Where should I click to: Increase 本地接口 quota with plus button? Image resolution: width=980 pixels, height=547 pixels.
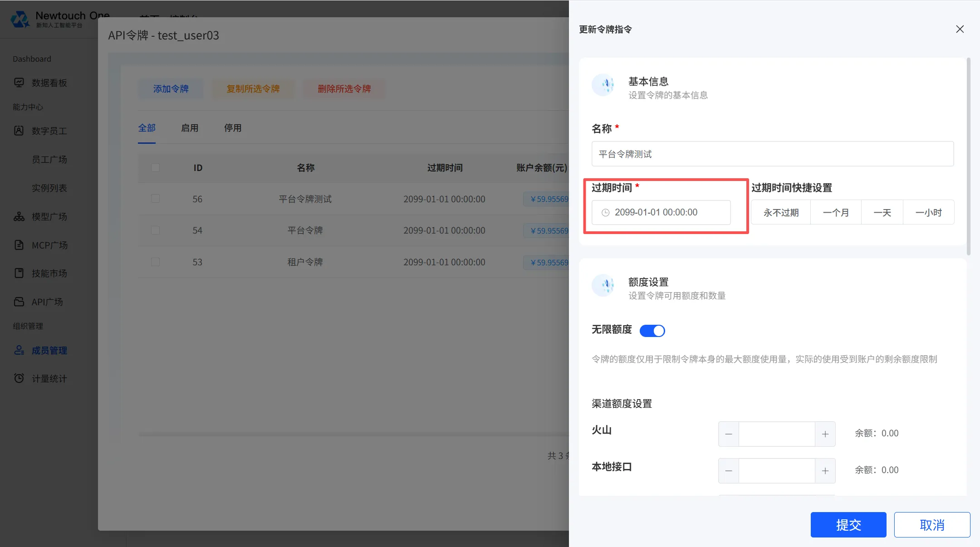[825, 471]
